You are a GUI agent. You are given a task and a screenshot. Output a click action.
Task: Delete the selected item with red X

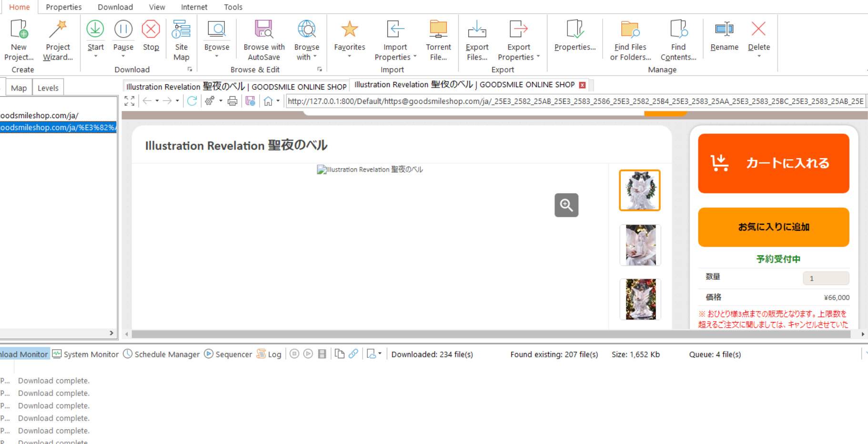click(x=758, y=30)
